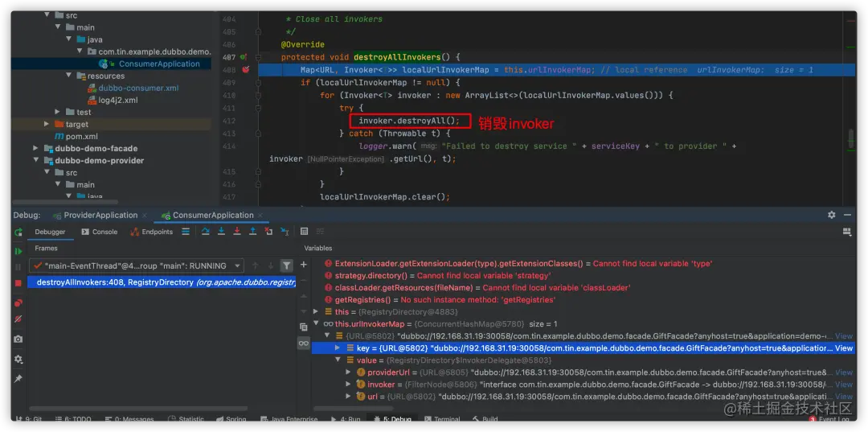Image resolution: width=868 pixels, height=432 pixels.
Task: Click the Rerun ConsumerApplication debug icon
Action: click(x=18, y=232)
